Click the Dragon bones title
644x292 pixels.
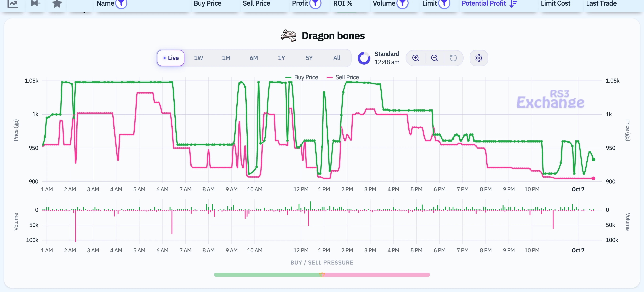(x=333, y=36)
